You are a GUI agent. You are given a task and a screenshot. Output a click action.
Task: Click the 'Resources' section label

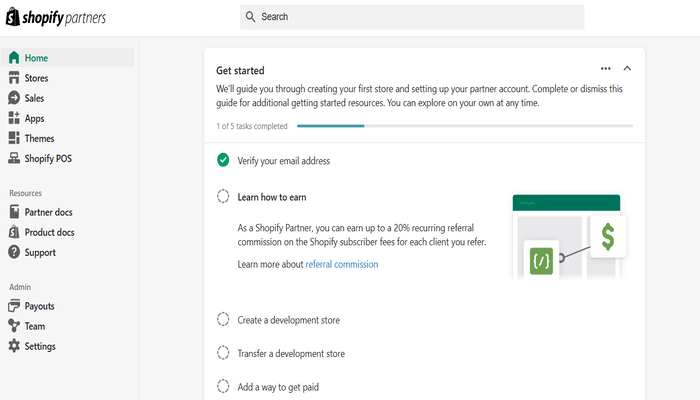[x=25, y=193]
